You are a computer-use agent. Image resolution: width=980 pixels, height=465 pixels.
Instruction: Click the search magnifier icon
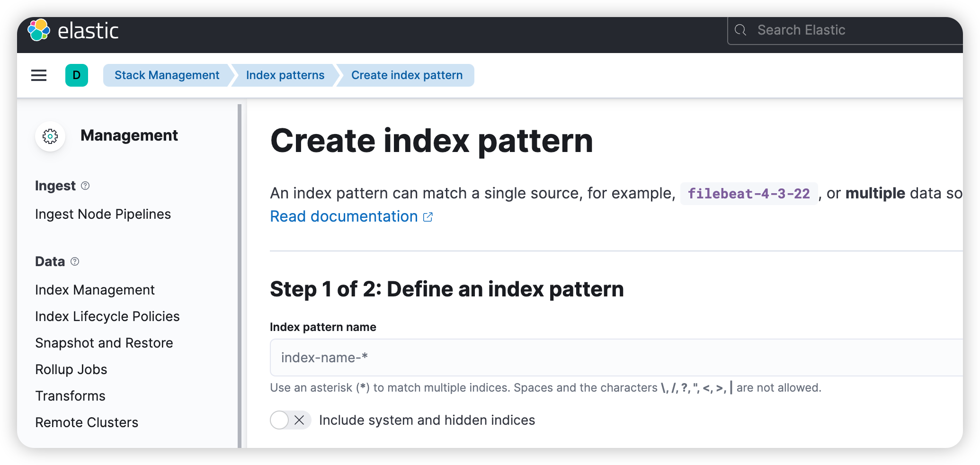[740, 30]
